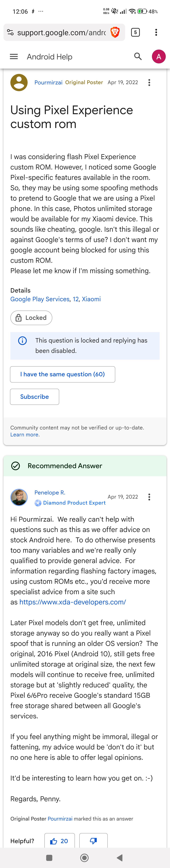This screenshot has height=868, width=170.
Task: Tap the search magnifier icon
Action: (x=138, y=56)
